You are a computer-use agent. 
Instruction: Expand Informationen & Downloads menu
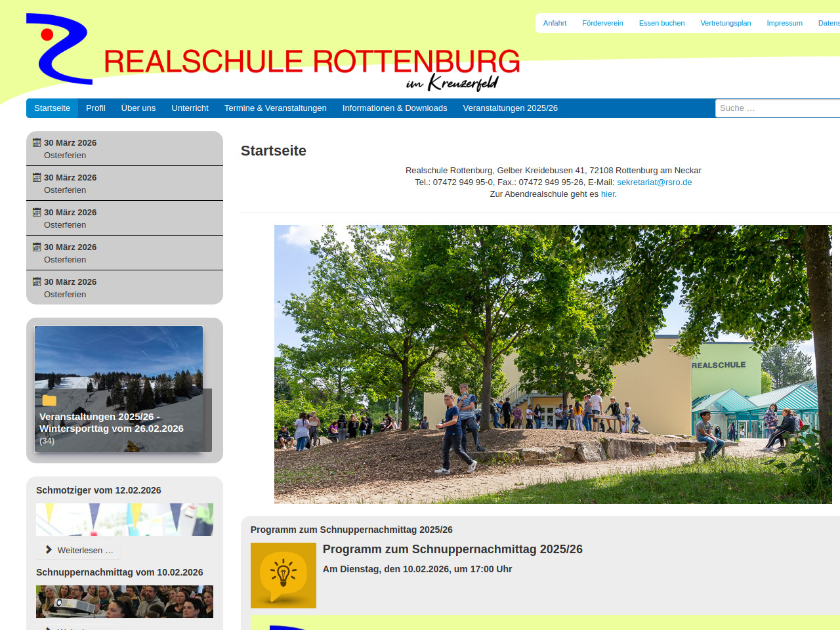[x=394, y=108]
